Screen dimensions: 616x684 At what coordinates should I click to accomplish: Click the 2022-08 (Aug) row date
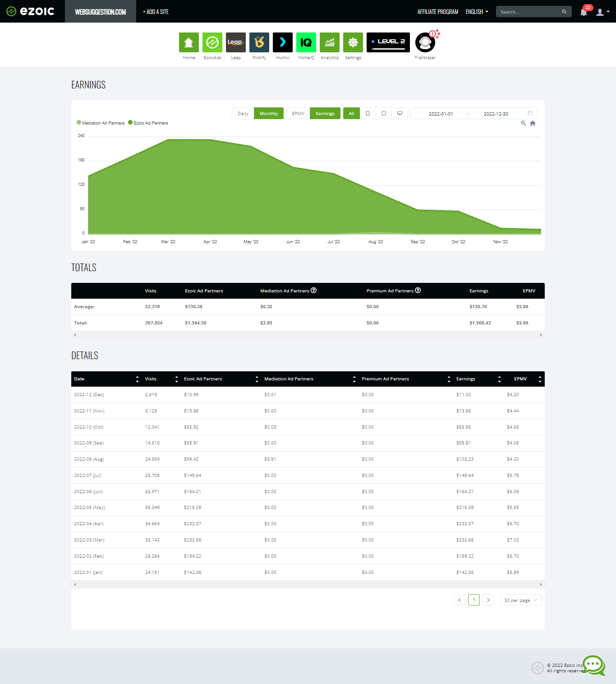click(89, 459)
